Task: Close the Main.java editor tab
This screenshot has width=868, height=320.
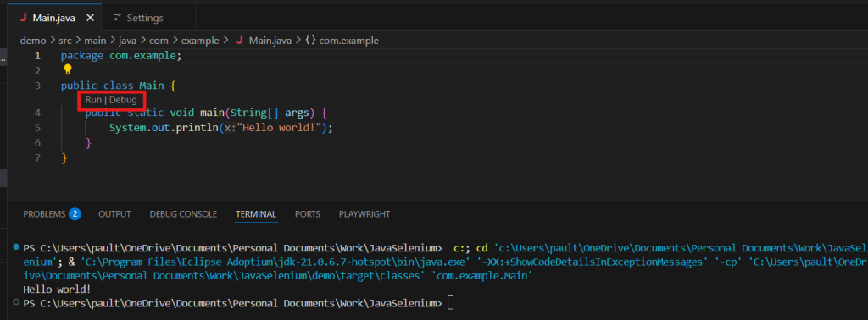Action: tap(91, 18)
